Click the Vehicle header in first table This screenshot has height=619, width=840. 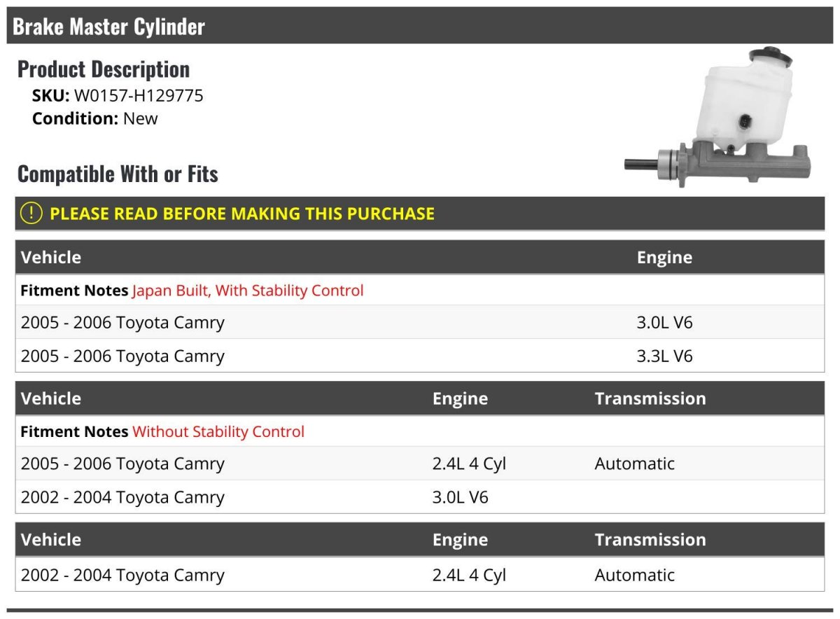click(51, 258)
